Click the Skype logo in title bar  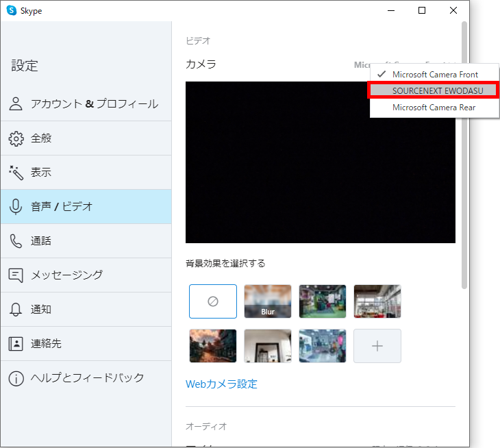(11, 10)
